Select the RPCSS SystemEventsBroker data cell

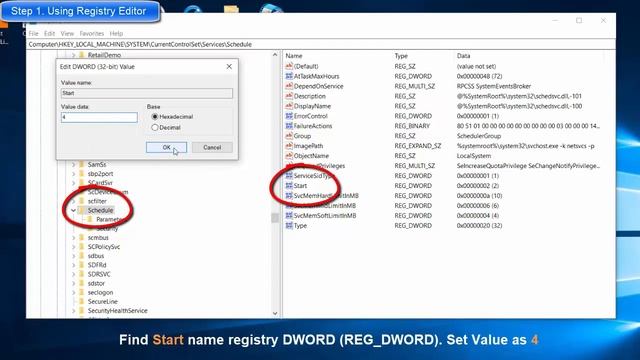pyautogui.click(x=493, y=86)
